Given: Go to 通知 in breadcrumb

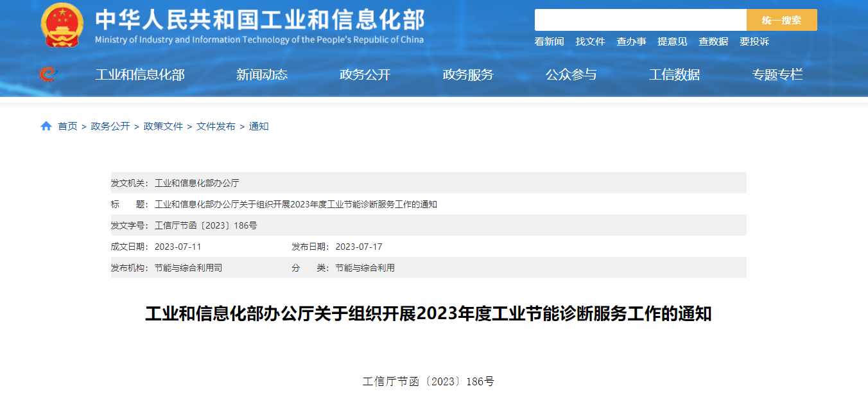Looking at the screenshot, I should (259, 127).
